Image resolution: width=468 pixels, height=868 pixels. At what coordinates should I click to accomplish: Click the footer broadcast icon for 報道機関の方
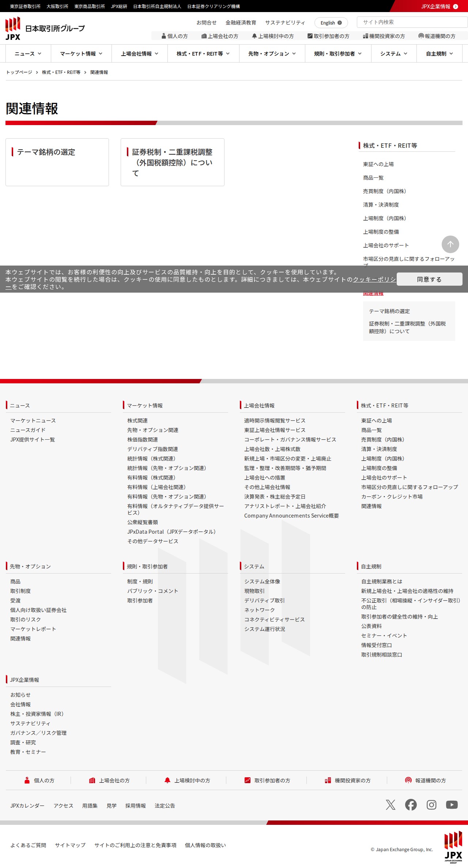pyautogui.click(x=408, y=780)
